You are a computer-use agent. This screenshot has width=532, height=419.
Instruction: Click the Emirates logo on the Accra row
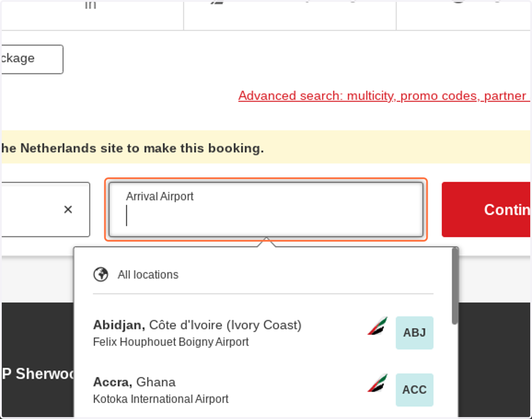[x=378, y=383]
